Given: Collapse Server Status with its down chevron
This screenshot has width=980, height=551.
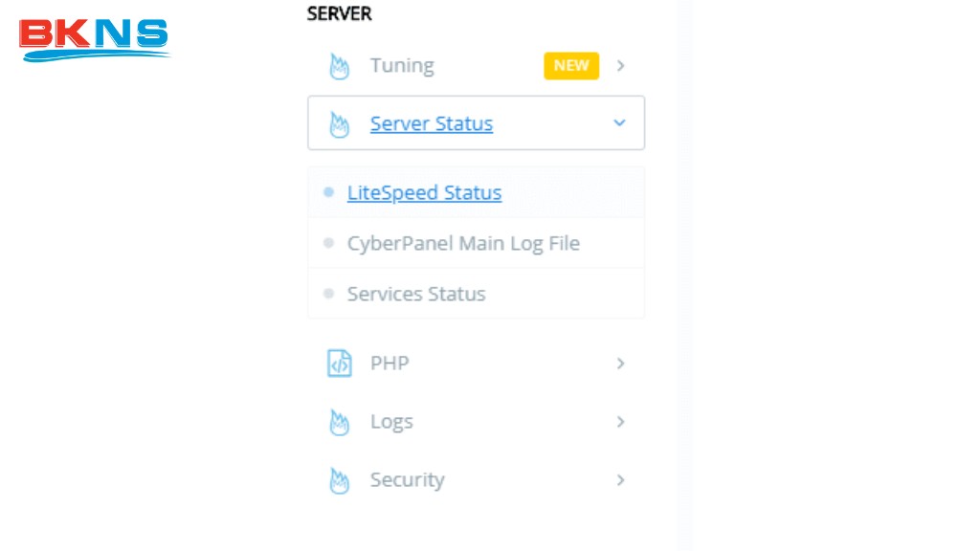Looking at the screenshot, I should point(619,123).
